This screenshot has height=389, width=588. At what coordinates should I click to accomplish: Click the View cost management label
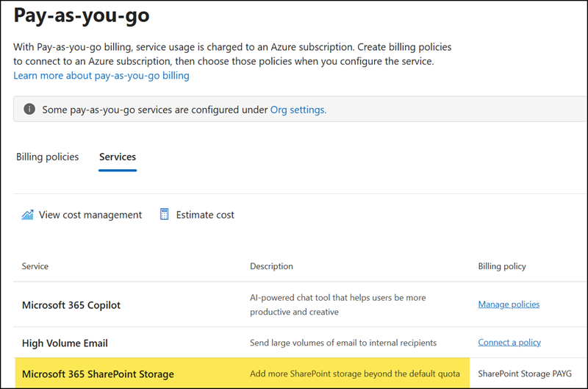tap(90, 215)
